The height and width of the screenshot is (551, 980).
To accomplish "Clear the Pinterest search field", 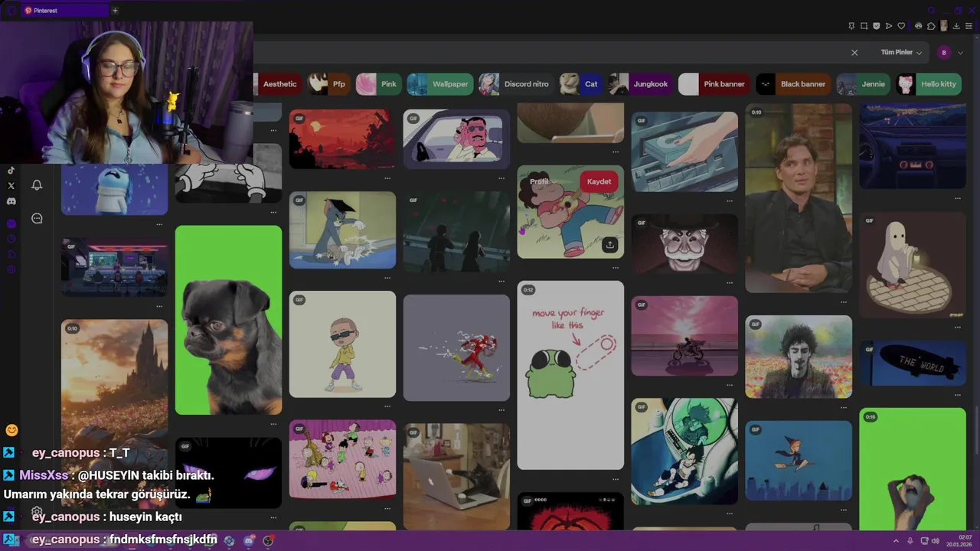I will point(854,52).
